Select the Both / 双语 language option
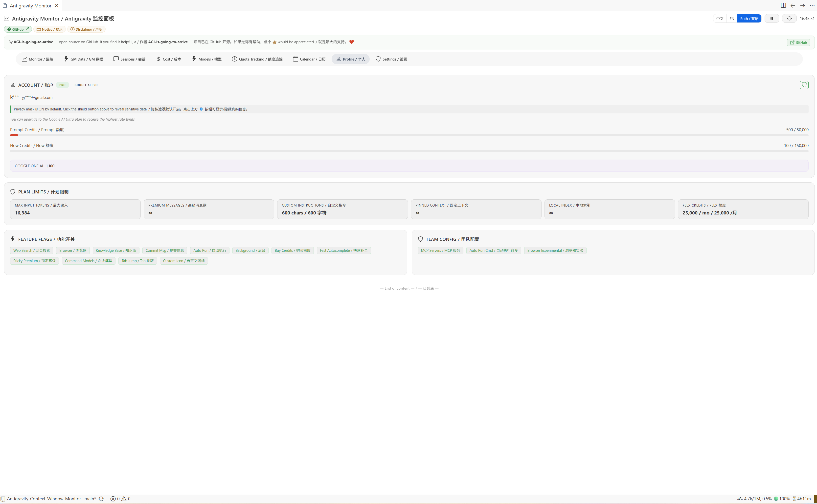Screen dimensions: 817x504 coord(749,19)
